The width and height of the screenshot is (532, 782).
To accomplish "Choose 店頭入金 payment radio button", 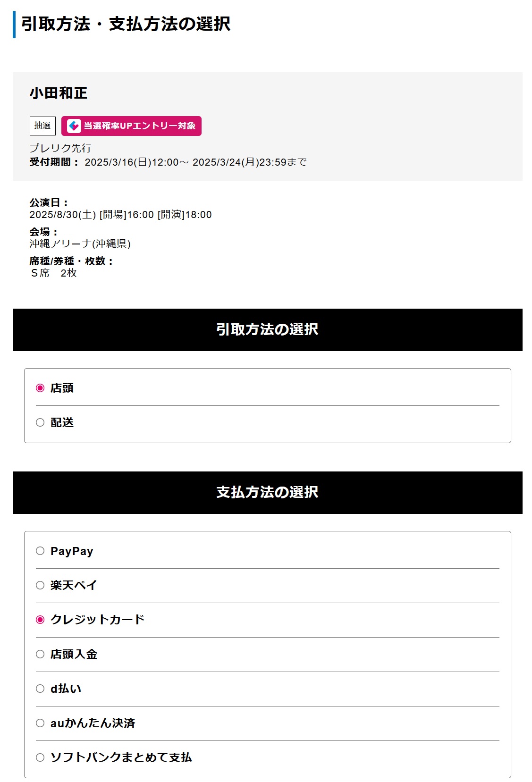I will (40, 654).
